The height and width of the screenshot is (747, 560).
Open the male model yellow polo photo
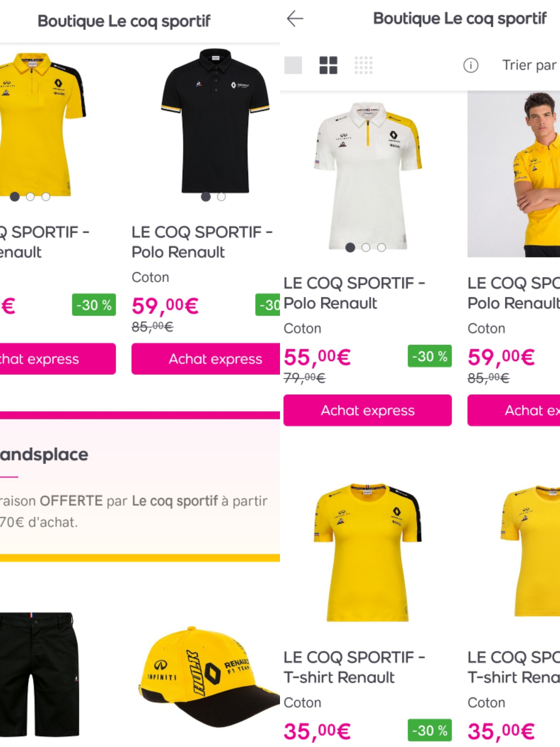point(513,174)
